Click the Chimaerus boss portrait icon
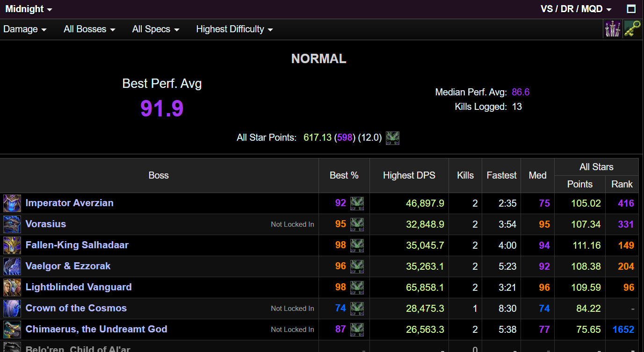Screen dimensions: 644x352 point(12,330)
